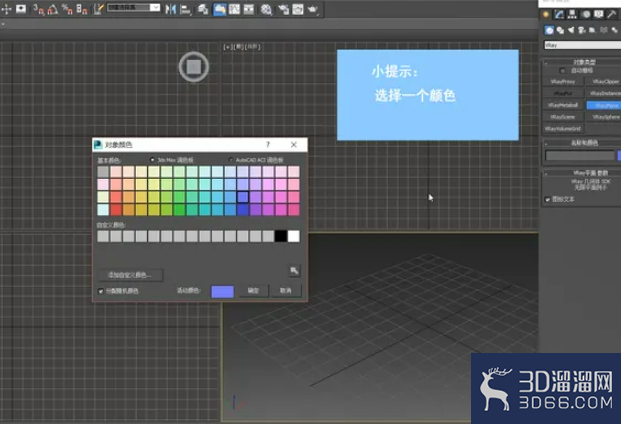The image size is (621, 424).
Task: Click the teapot Render Production icon
Action: [x=312, y=9]
